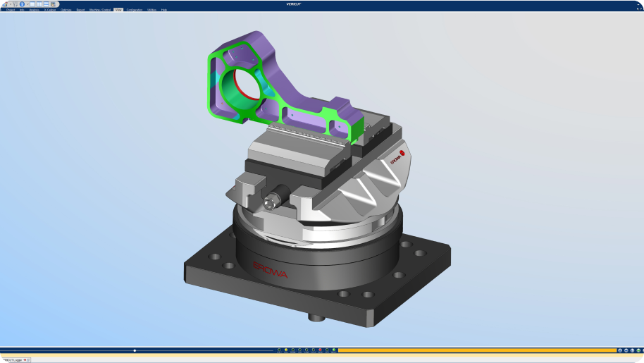Open the X-Caliper menu

[x=49, y=10]
